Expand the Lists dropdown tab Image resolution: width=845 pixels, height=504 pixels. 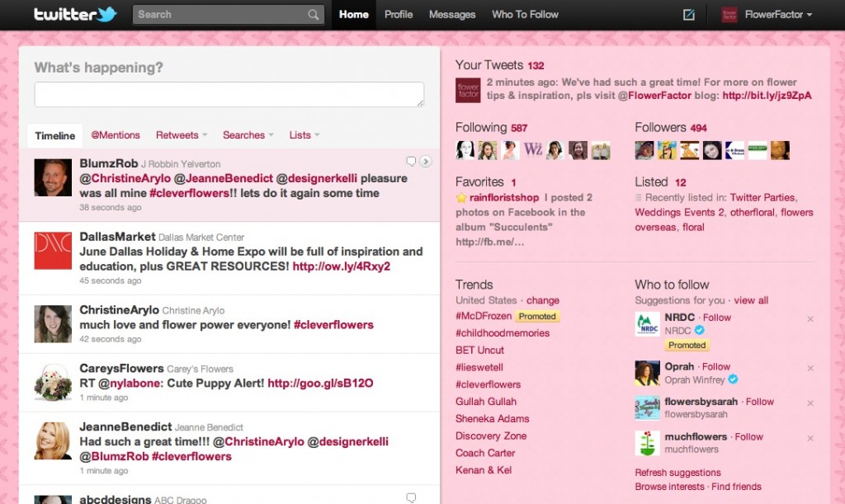pyautogui.click(x=304, y=135)
